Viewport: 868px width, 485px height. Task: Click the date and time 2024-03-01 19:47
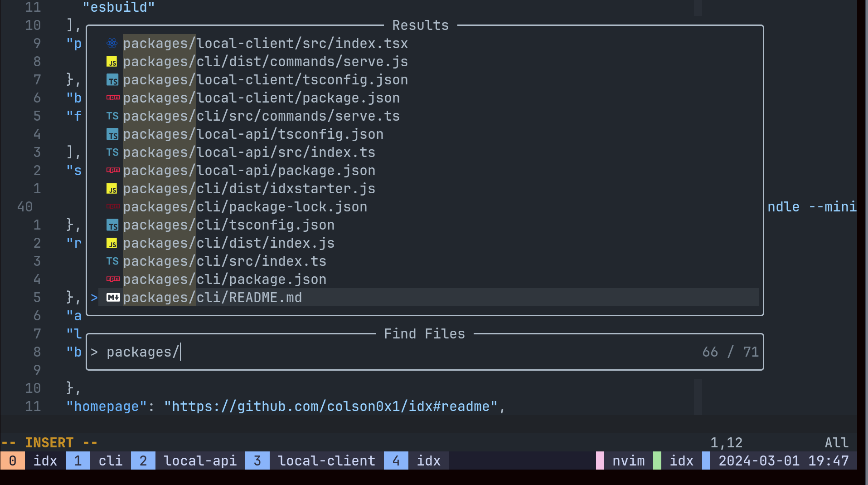click(783, 461)
